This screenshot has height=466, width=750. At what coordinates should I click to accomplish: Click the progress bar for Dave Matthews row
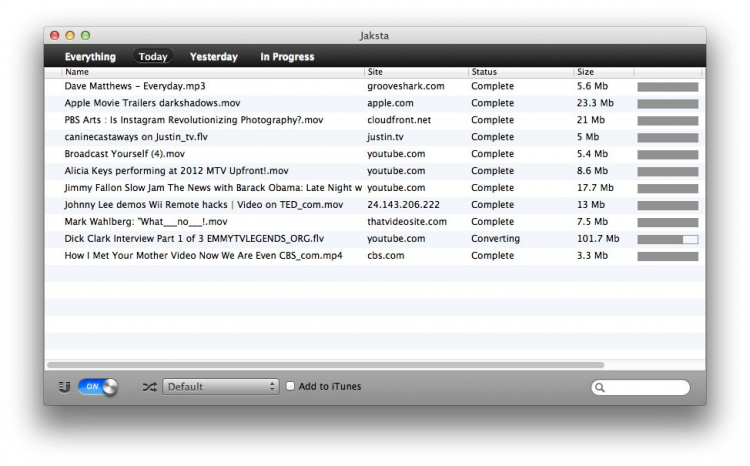(x=668, y=87)
